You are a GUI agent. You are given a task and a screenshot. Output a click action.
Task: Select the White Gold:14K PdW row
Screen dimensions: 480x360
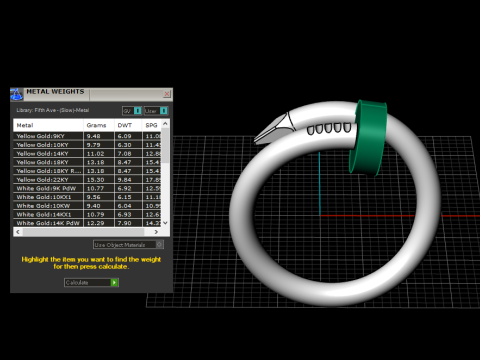click(87, 223)
